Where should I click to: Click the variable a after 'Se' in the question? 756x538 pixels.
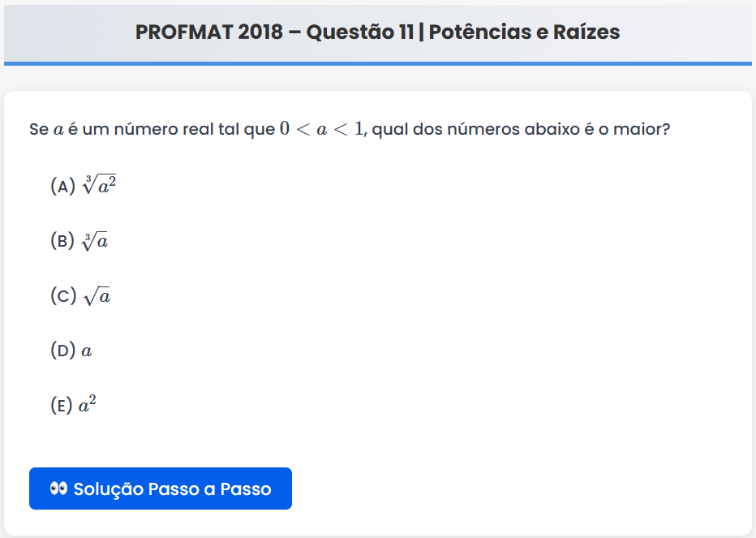(58, 131)
